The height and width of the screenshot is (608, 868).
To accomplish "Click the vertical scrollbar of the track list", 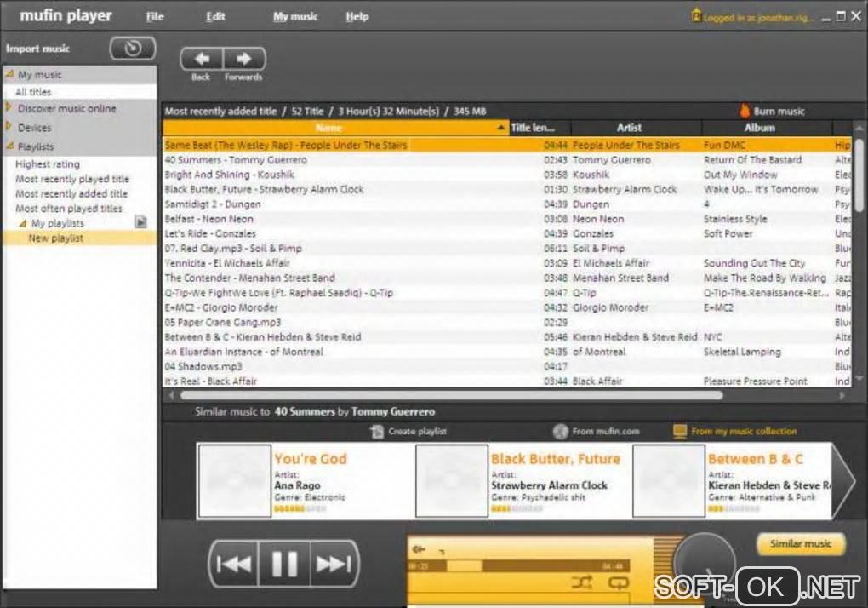I will 859,175.
